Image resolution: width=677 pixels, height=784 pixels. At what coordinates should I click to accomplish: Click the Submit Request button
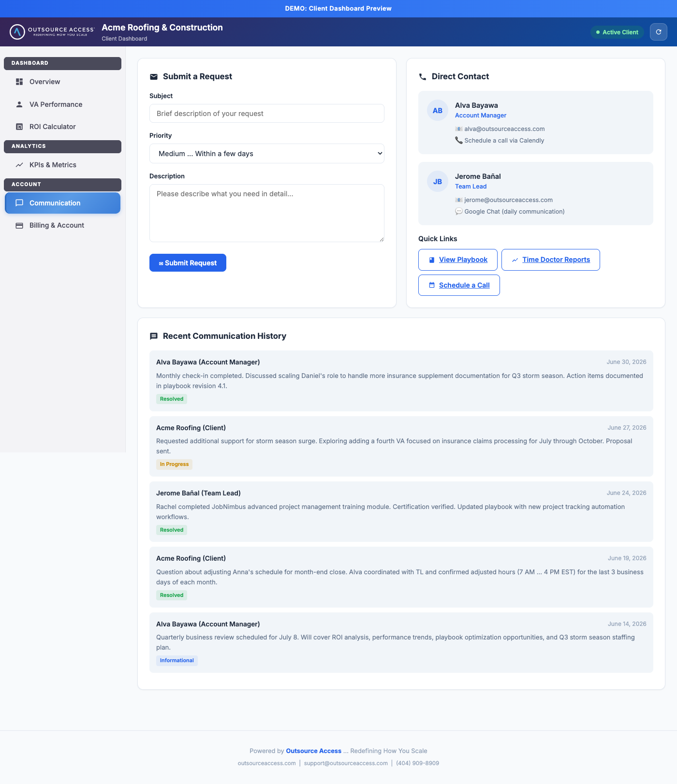(x=188, y=263)
